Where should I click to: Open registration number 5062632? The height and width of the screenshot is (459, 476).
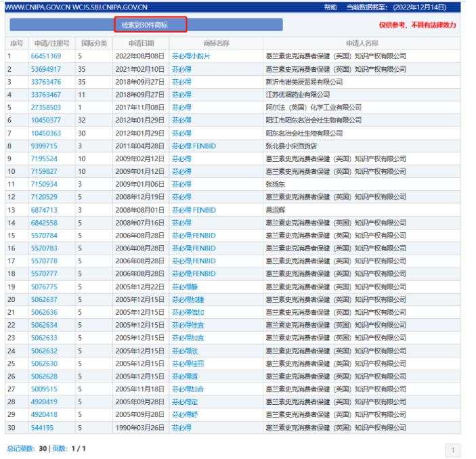point(44,351)
